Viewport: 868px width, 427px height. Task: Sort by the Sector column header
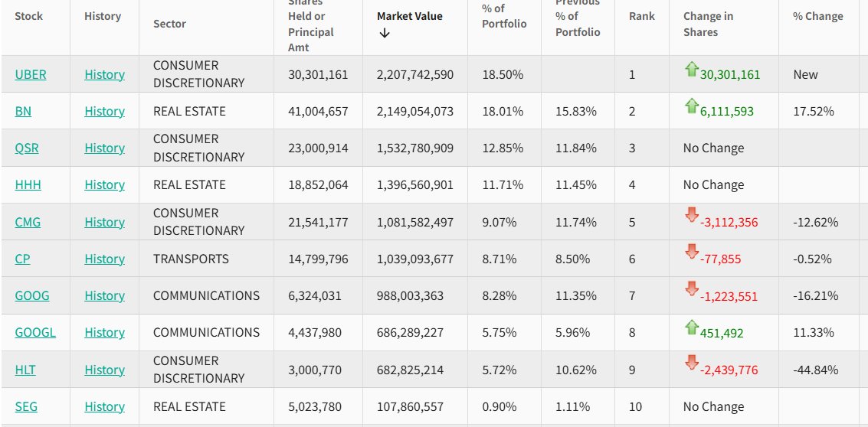pyautogui.click(x=169, y=24)
